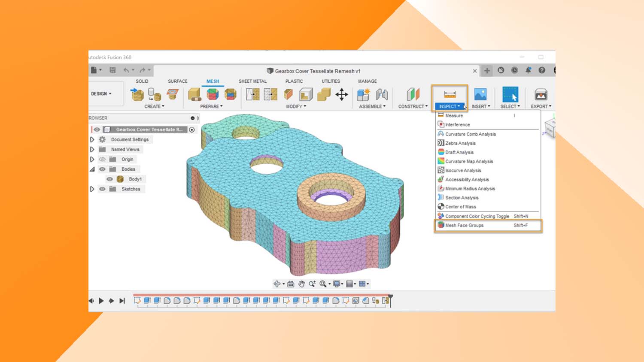Switch to the Sheet Metal tab
The height and width of the screenshot is (362, 644).
[x=252, y=81]
